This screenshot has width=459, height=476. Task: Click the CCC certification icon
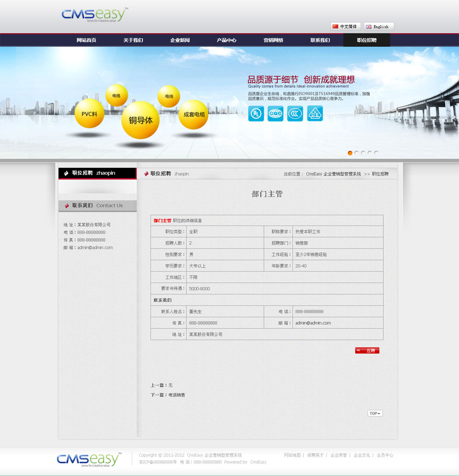click(x=295, y=113)
